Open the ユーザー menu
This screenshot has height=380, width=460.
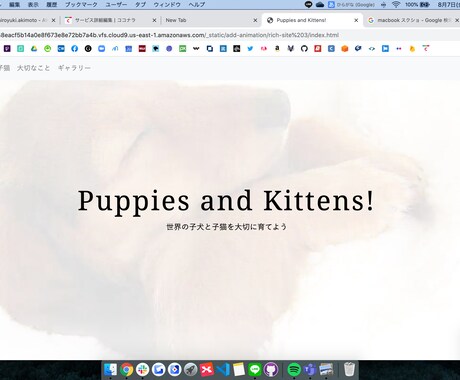[x=116, y=5]
